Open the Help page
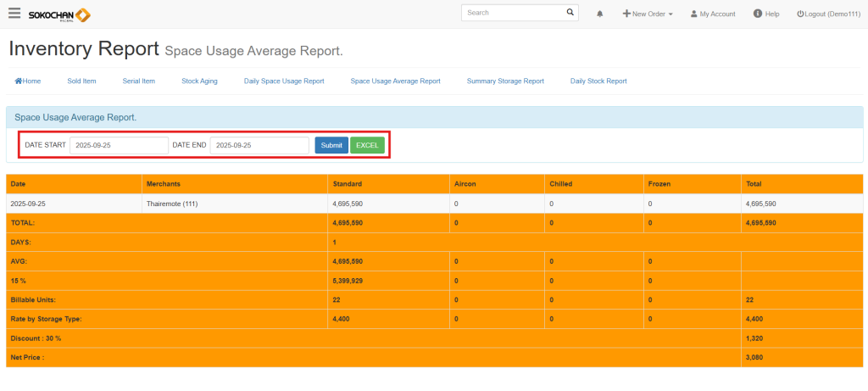868x391 pixels. [x=766, y=14]
